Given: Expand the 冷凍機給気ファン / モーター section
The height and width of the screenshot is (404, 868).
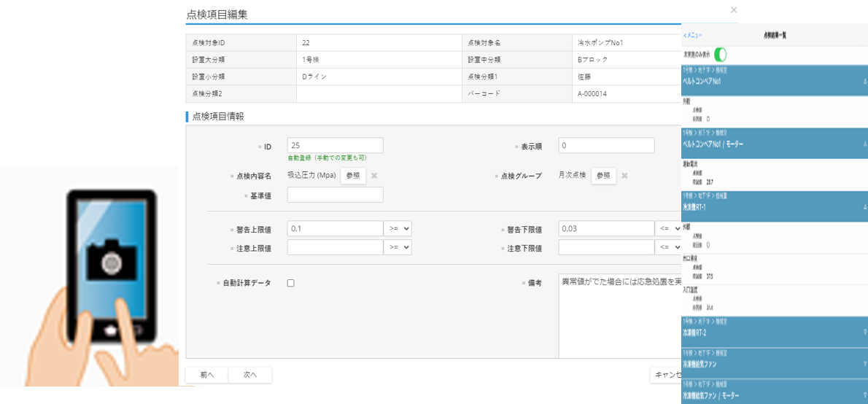Looking at the screenshot, I should pos(775,392).
